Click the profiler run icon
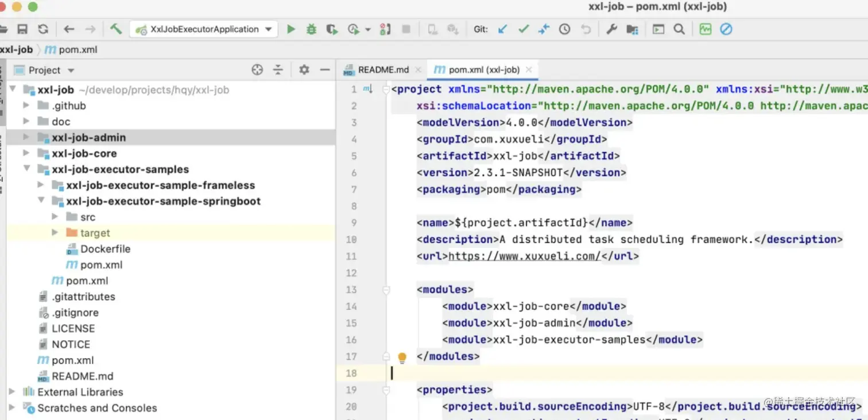This screenshot has width=868, height=420. point(354,29)
